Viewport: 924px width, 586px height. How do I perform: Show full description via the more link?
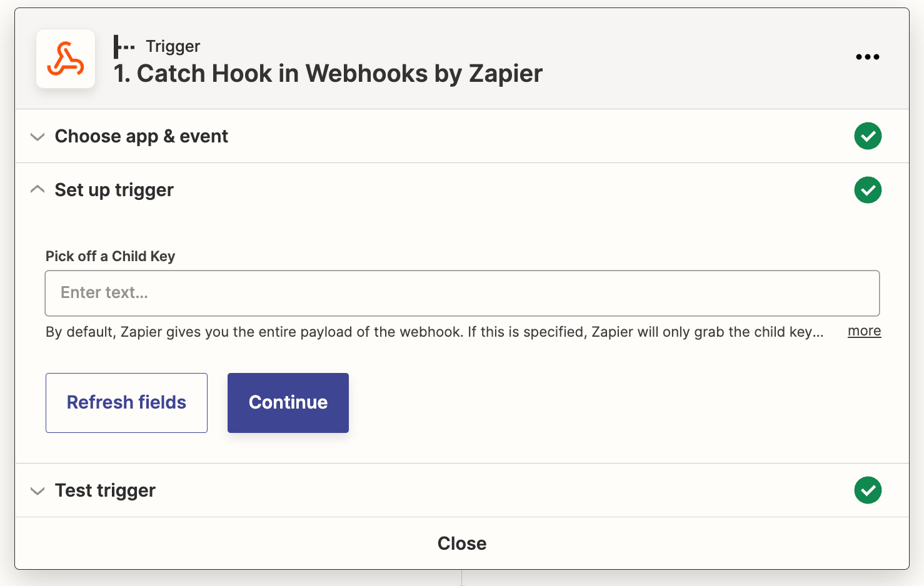pyautogui.click(x=864, y=331)
